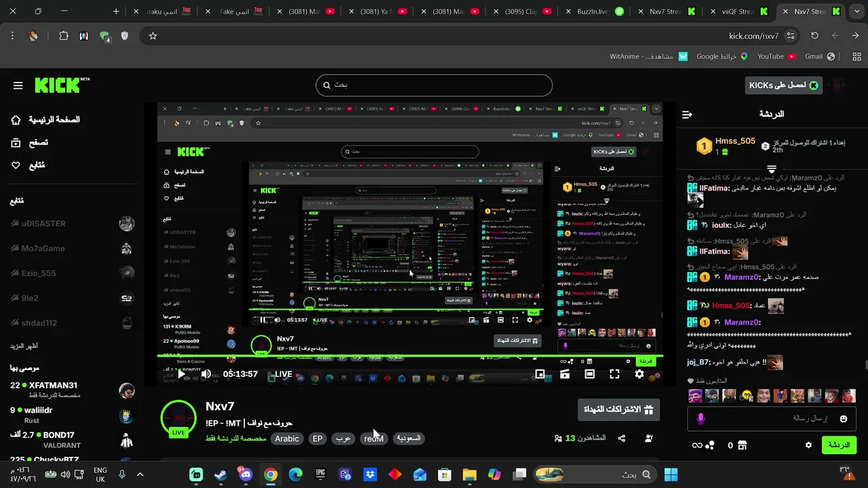Open the Home page sidebar item

45,120
